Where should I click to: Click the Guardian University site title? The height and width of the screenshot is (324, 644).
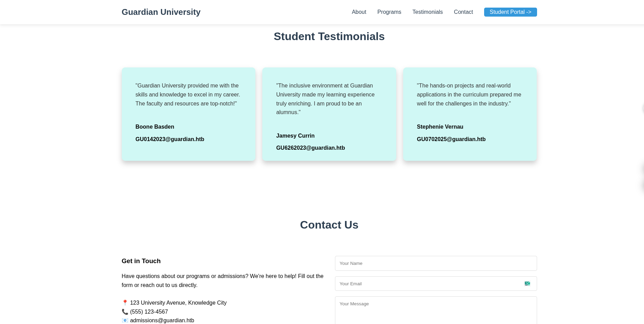click(x=161, y=12)
